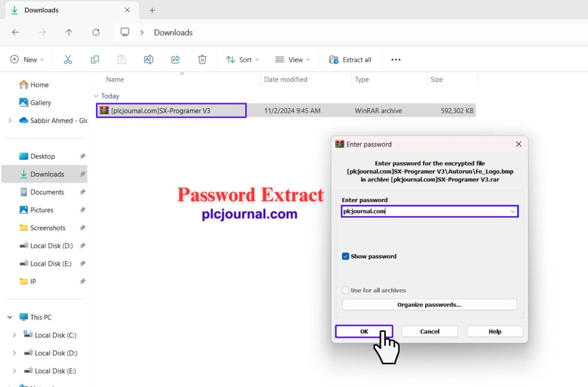Navigate back using the Back arrow
The width and height of the screenshot is (588, 387).
click(15, 33)
